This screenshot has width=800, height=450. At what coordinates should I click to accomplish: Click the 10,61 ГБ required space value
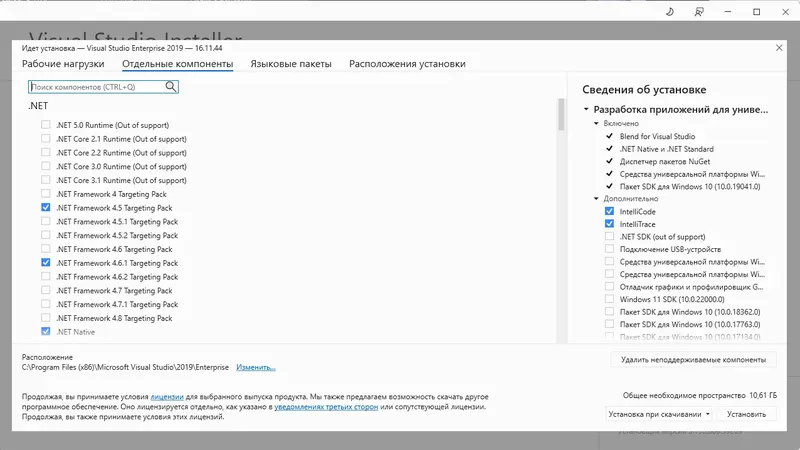tap(763, 395)
